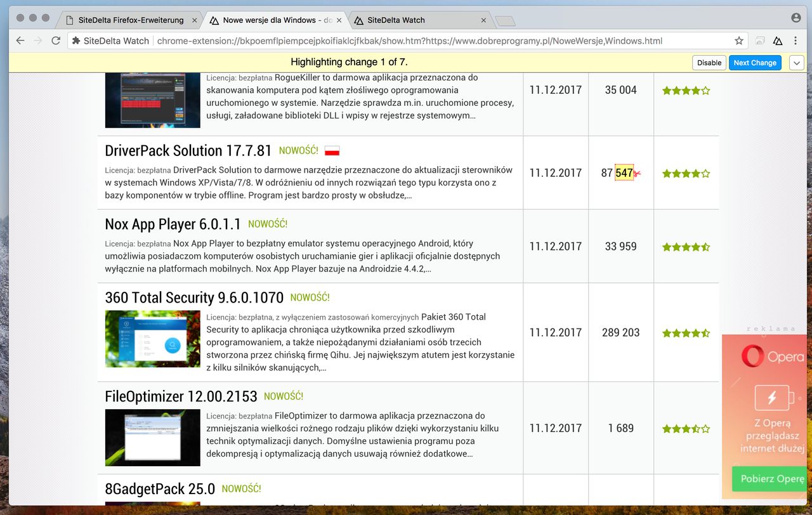Click the star rating for FileOptimizer
This screenshot has height=515, width=812.
click(686, 429)
